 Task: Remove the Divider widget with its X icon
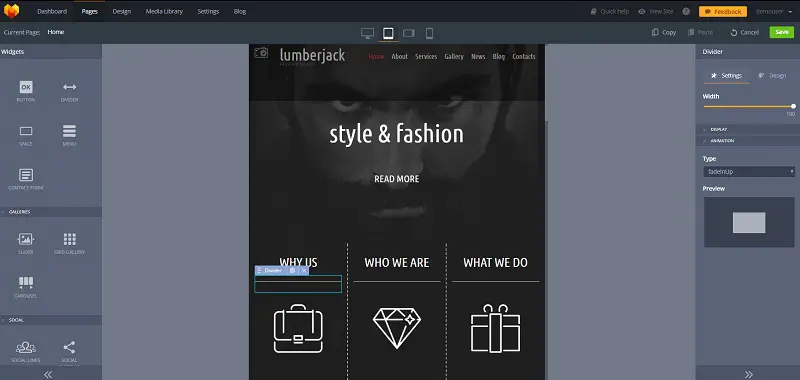point(304,270)
